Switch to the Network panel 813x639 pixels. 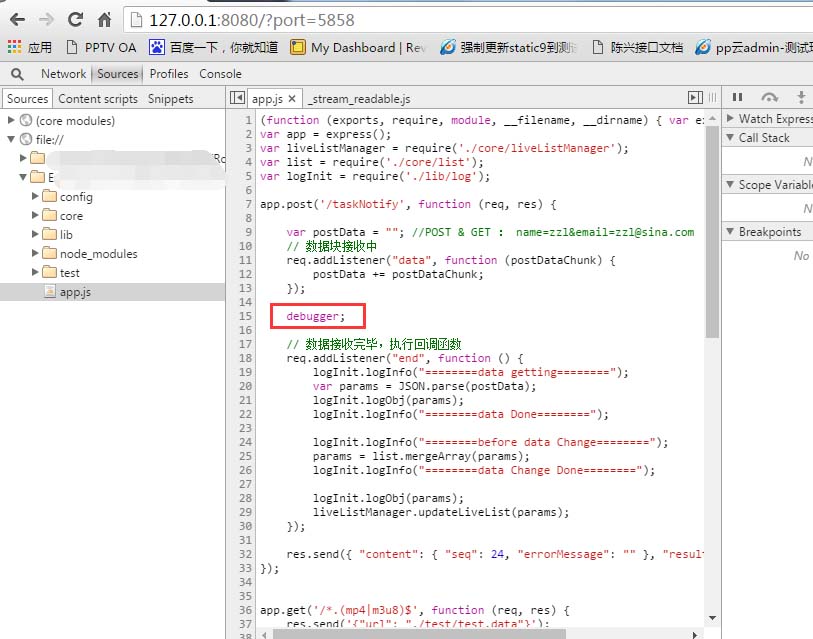pyautogui.click(x=63, y=74)
